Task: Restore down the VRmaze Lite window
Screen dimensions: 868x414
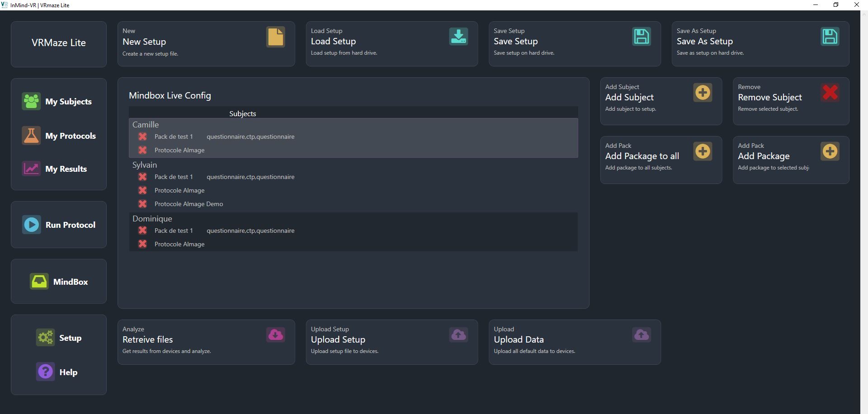Action: pyautogui.click(x=836, y=5)
